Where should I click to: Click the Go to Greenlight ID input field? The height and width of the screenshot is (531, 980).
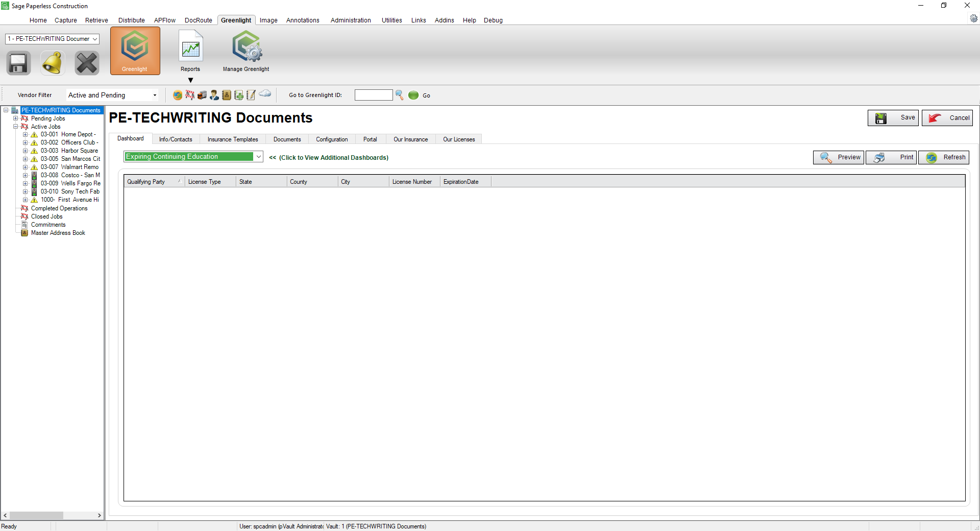coord(374,95)
